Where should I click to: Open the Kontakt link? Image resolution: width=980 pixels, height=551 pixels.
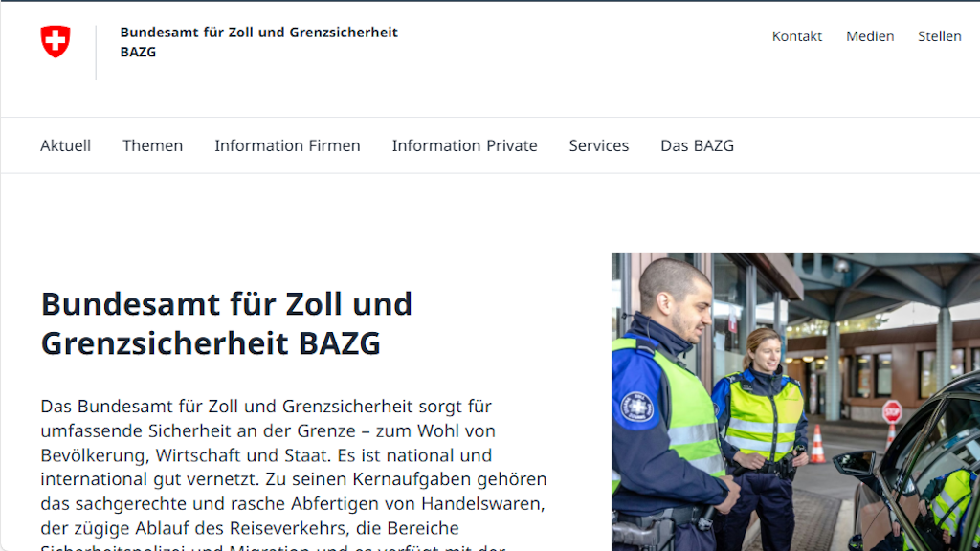tap(796, 36)
